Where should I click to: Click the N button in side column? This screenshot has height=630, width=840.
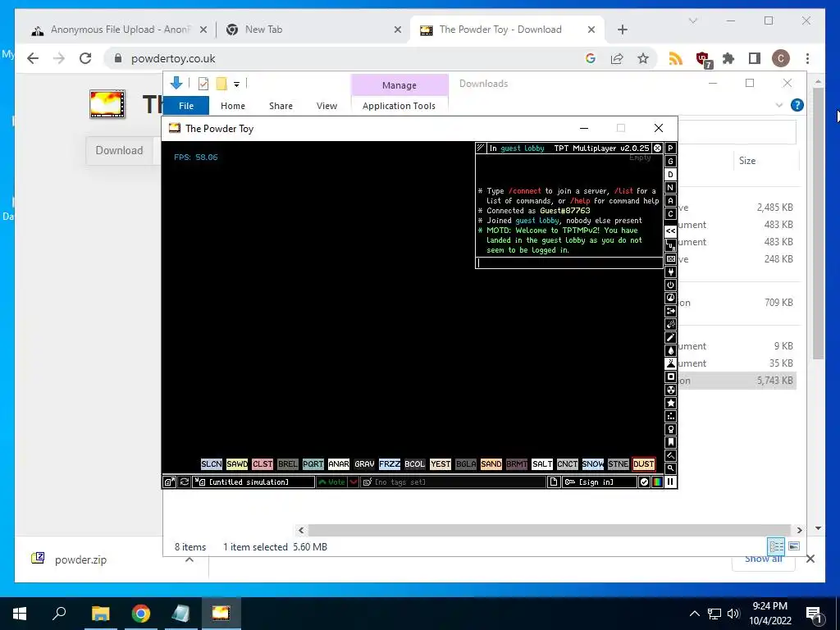point(670,188)
